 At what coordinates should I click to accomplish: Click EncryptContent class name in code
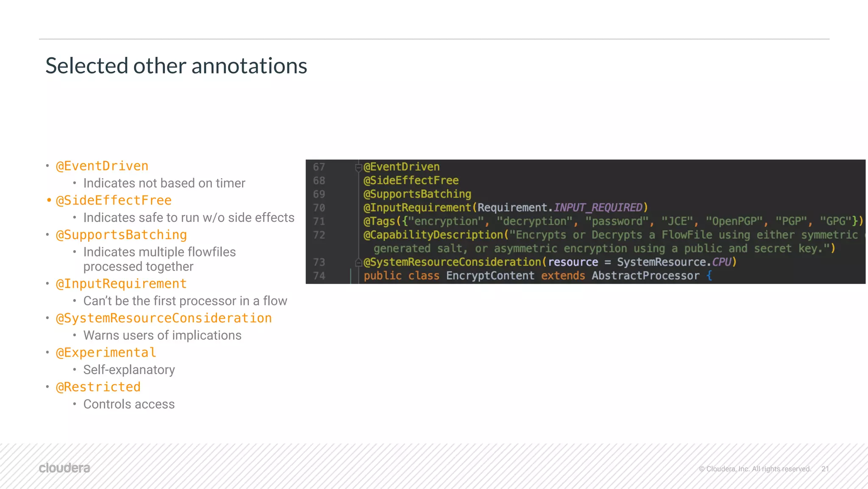coord(490,276)
